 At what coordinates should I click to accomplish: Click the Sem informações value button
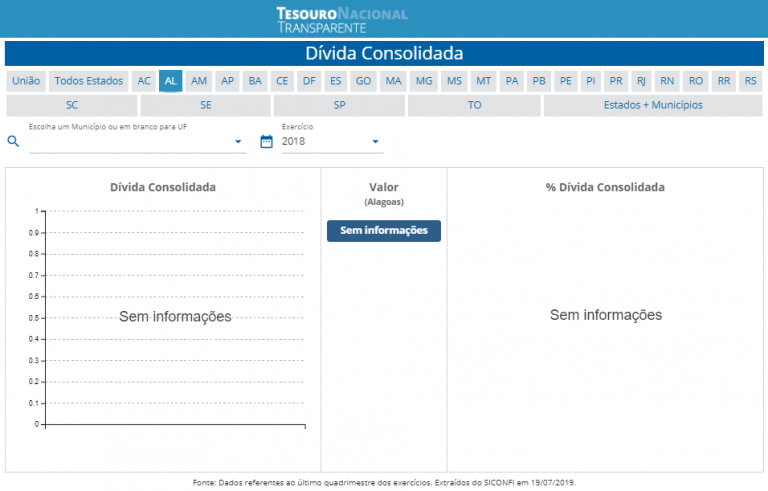[x=383, y=231]
